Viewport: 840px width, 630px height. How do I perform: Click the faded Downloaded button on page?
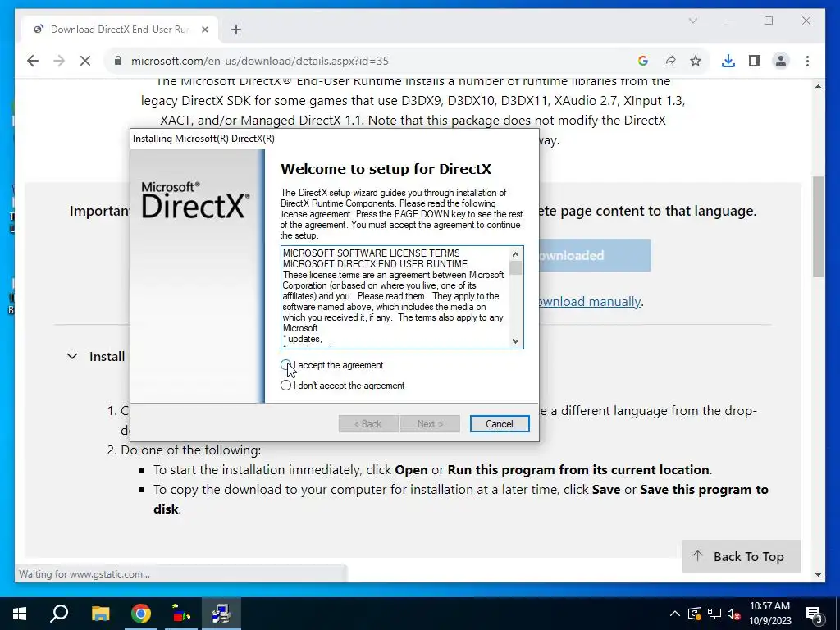pos(595,256)
